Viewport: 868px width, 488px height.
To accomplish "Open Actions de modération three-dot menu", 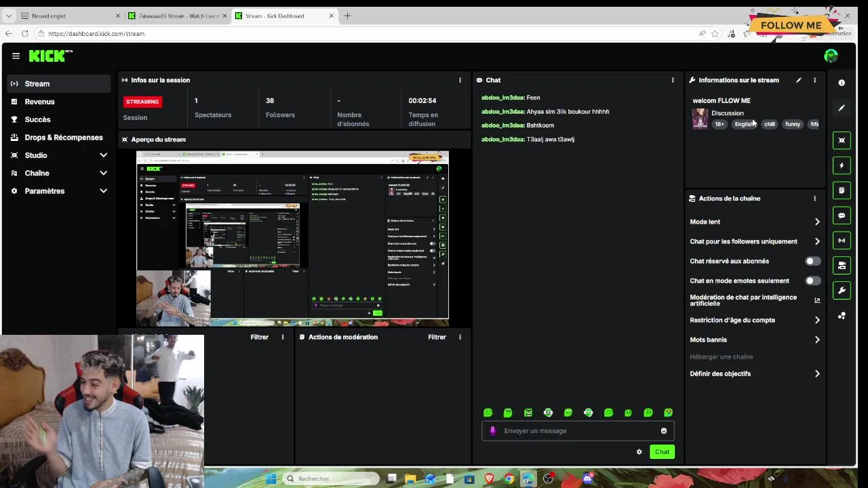I will [x=460, y=337].
